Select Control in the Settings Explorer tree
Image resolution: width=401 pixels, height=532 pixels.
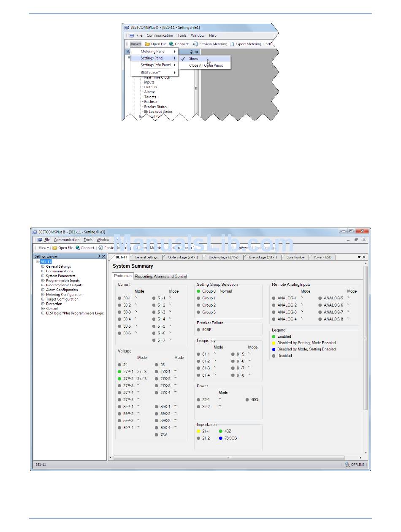[52, 309]
